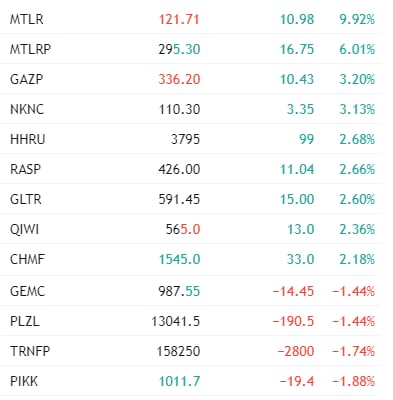Viewport: 393px width, 400px height.
Task: Select the GEMC ticker row
Action: [x=191, y=291]
